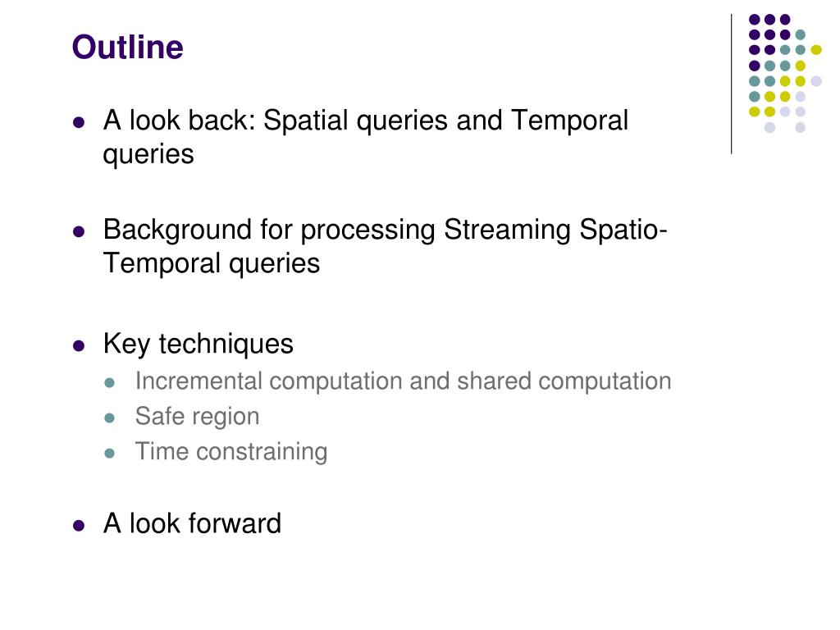Click the word 'queries' on second line
The width and height of the screenshot is (840, 630).
[x=148, y=155]
